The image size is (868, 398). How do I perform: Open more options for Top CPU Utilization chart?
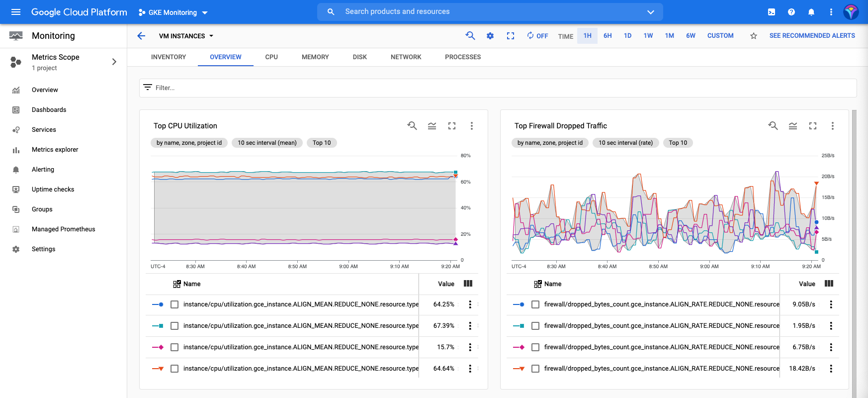pos(472,126)
